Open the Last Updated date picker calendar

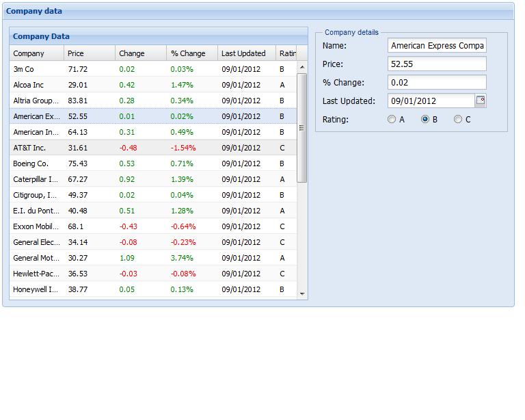(x=481, y=101)
